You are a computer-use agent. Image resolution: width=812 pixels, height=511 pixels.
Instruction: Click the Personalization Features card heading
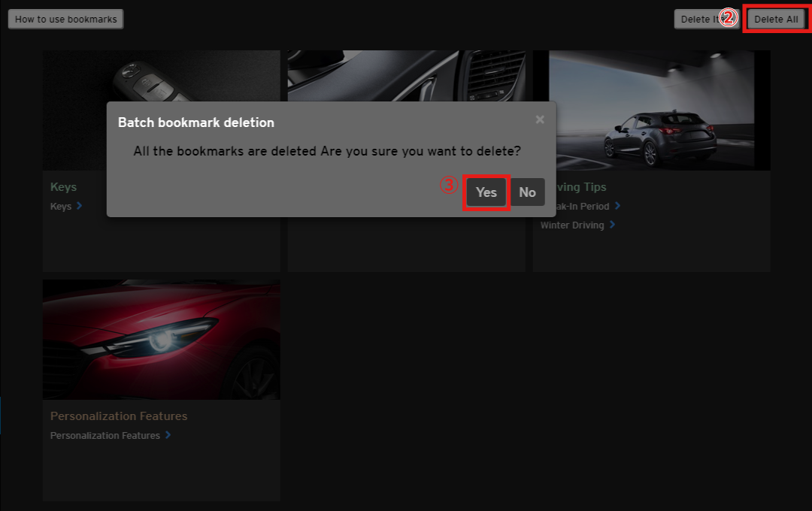pos(119,416)
